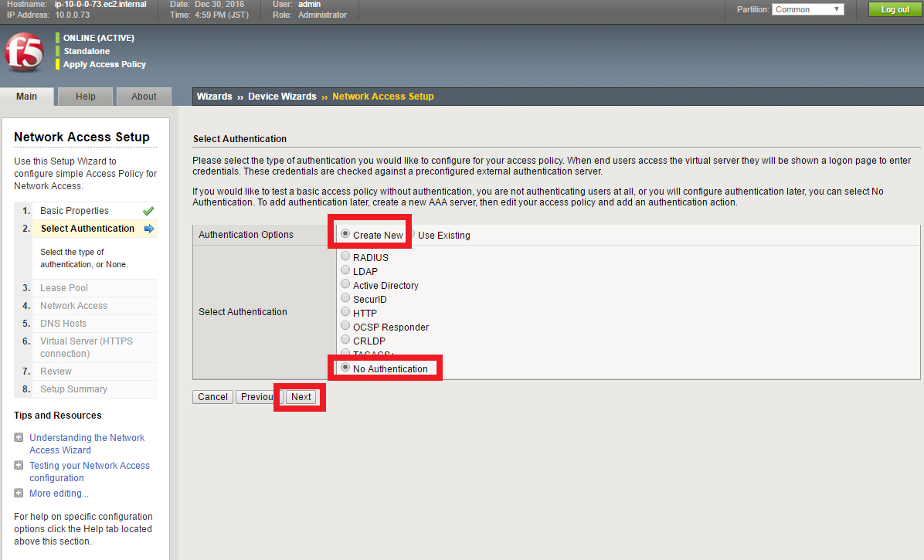Choose HTTP authentication option
Viewport: 924px width, 560px height.
pyautogui.click(x=345, y=311)
